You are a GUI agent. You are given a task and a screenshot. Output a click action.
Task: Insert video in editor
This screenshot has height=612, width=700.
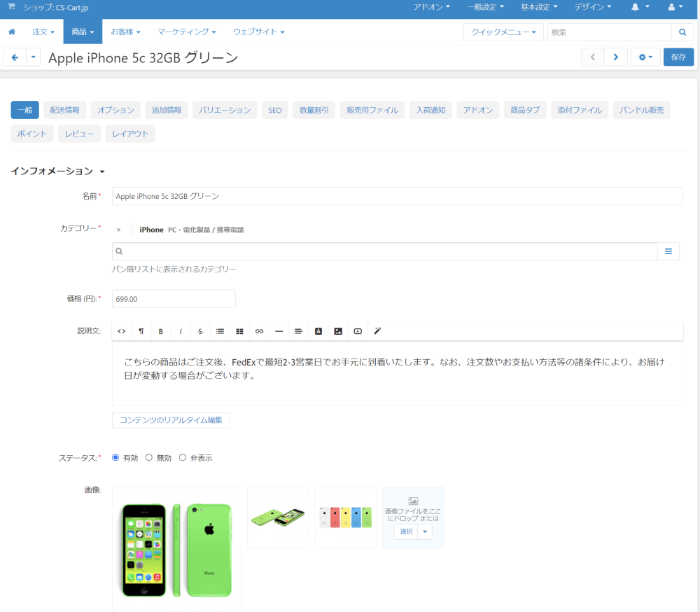[x=358, y=331]
